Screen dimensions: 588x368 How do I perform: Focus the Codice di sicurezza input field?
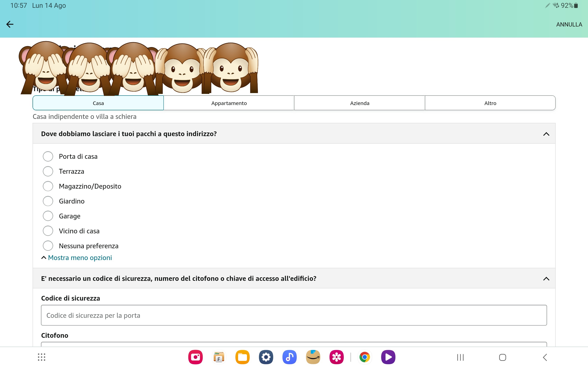[294, 315]
